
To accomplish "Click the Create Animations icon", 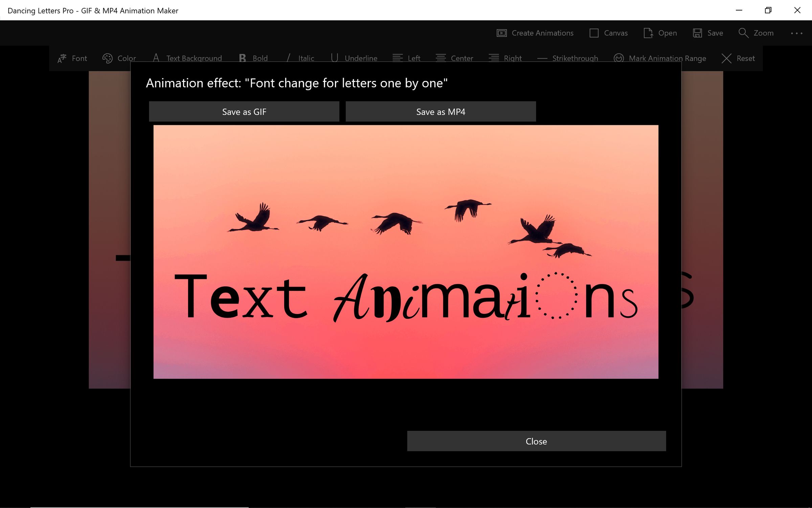I will pos(501,33).
